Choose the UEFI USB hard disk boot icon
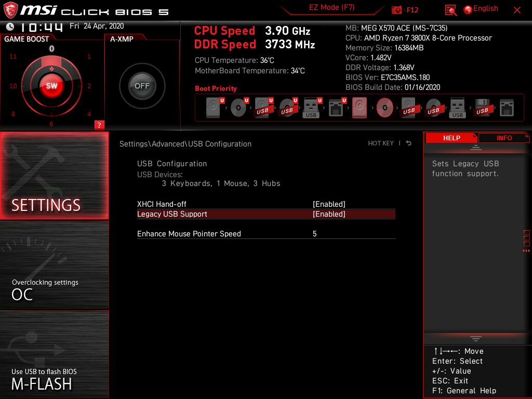532x399 pixels. click(x=264, y=108)
